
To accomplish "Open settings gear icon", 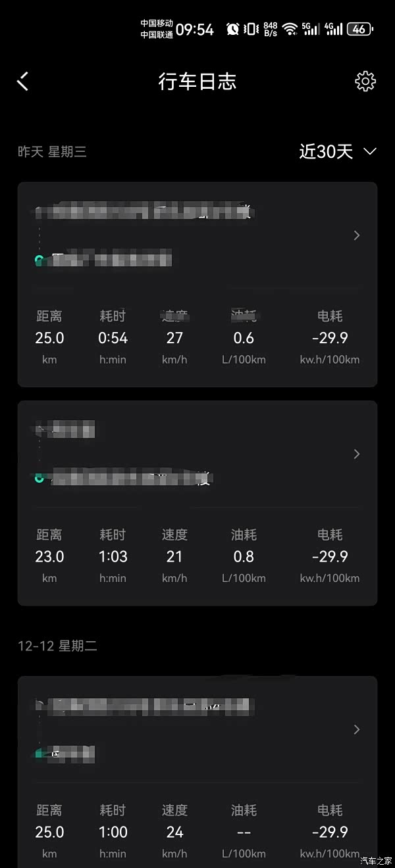I will (x=365, y=82).
